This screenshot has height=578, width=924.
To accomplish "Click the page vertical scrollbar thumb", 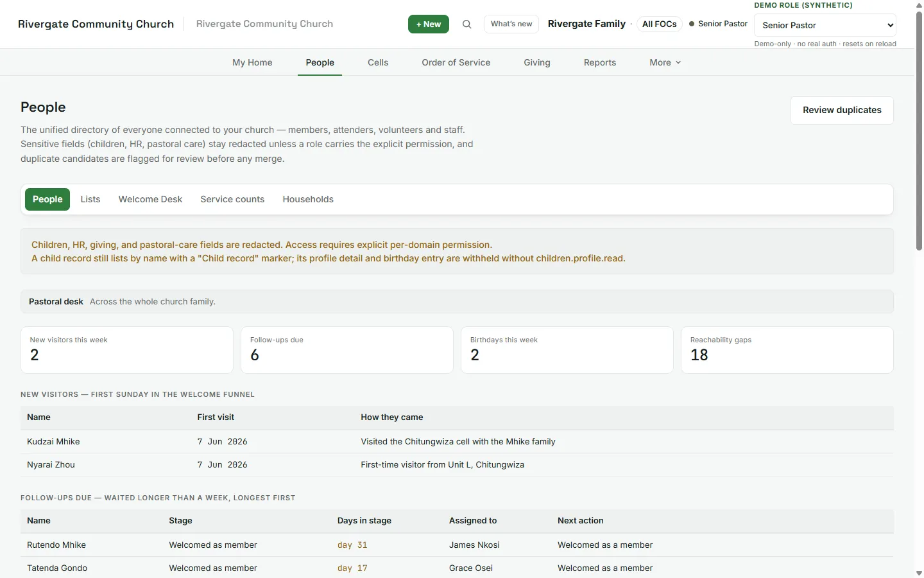I will pos(919,132).
